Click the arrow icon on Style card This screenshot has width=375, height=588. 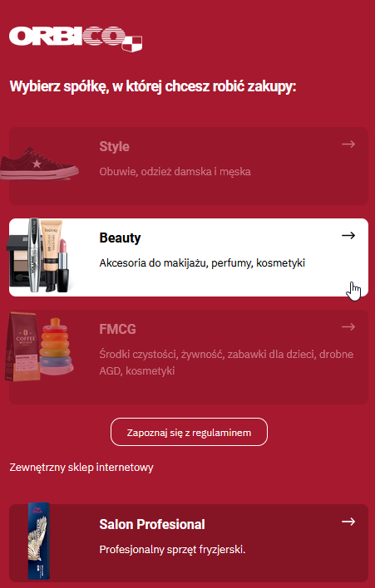(348, 144)
